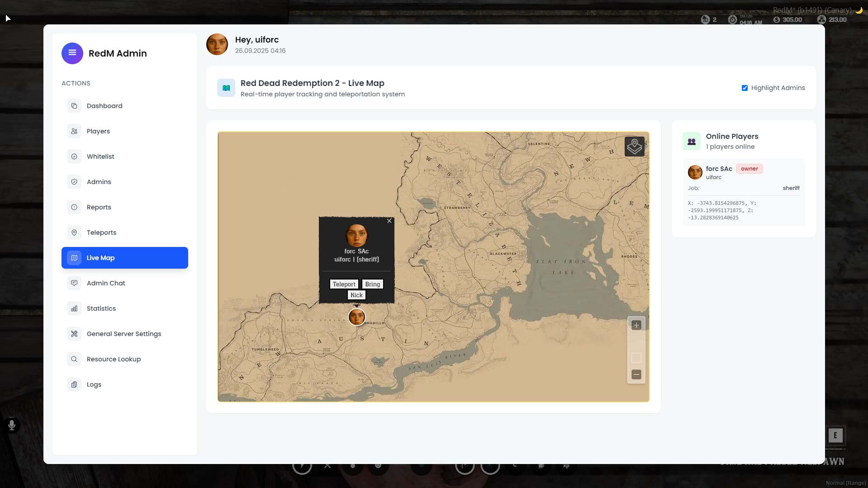Click the Admin Chat bubble icon
868x488 pixels.
click(x=74, y=283)
